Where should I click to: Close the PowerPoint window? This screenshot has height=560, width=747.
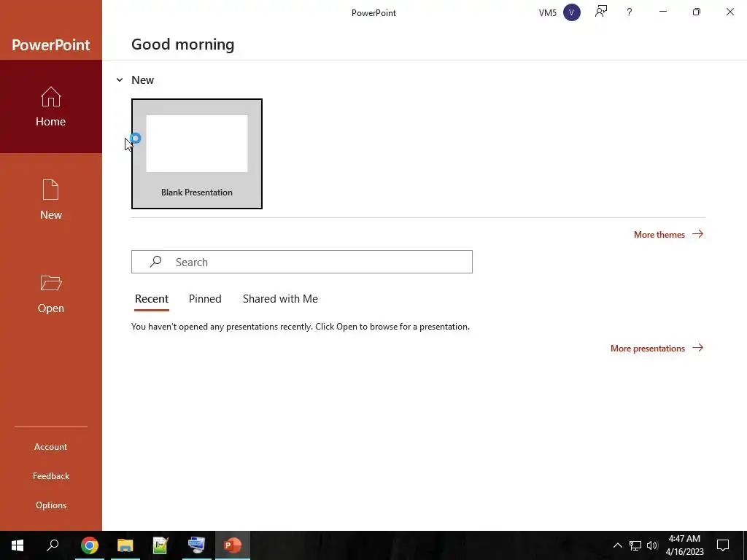(x=729, y=12)
